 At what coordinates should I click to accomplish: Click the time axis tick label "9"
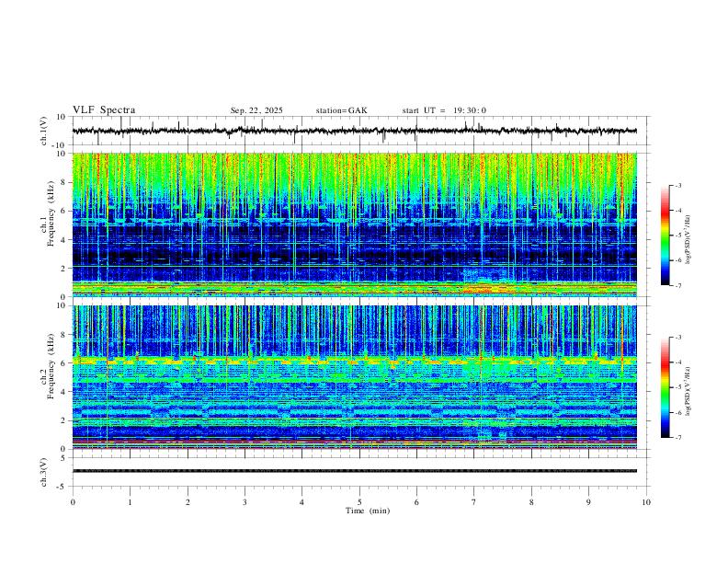(x=588, y=502)
